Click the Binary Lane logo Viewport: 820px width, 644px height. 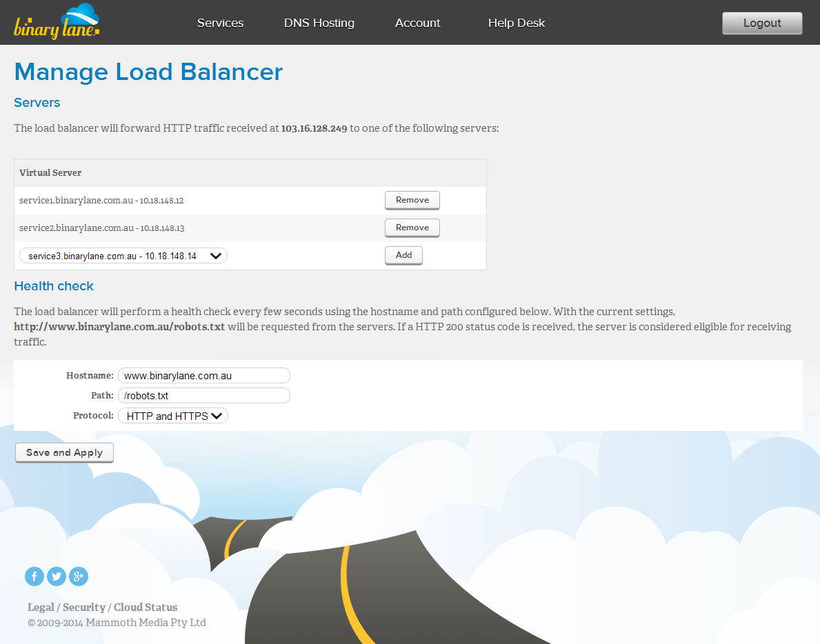[57, 22]
